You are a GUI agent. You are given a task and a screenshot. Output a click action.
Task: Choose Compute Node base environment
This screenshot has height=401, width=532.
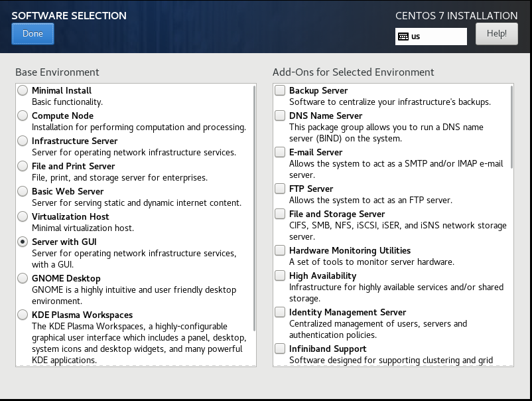click(23, 116)
